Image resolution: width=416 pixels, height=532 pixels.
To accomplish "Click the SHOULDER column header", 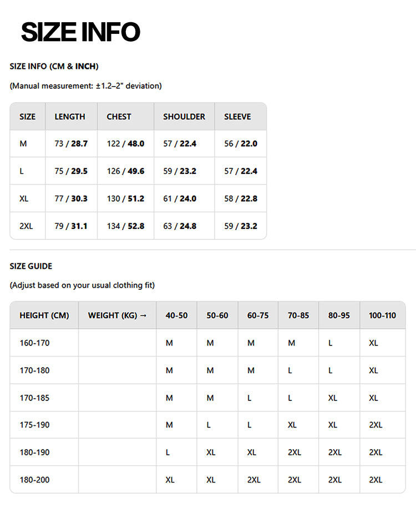I will (184, 117).
